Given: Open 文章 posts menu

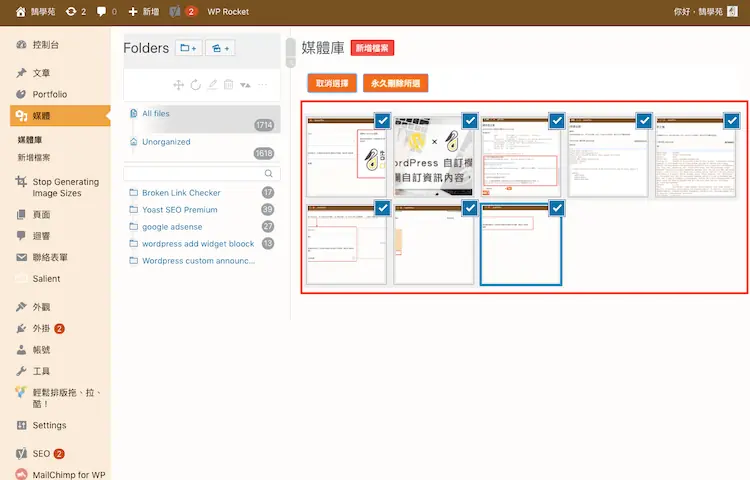Looking at the screenshot, I should [41, 73].
